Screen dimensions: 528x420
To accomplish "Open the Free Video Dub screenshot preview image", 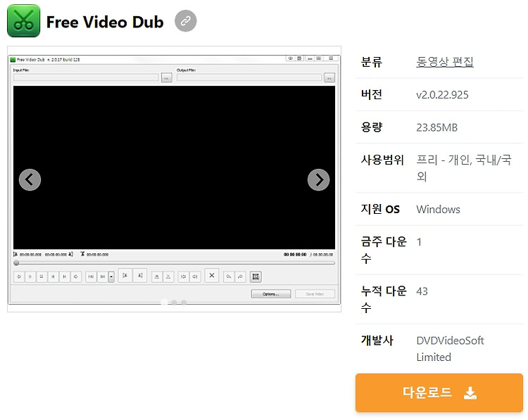I will point(174,179).
